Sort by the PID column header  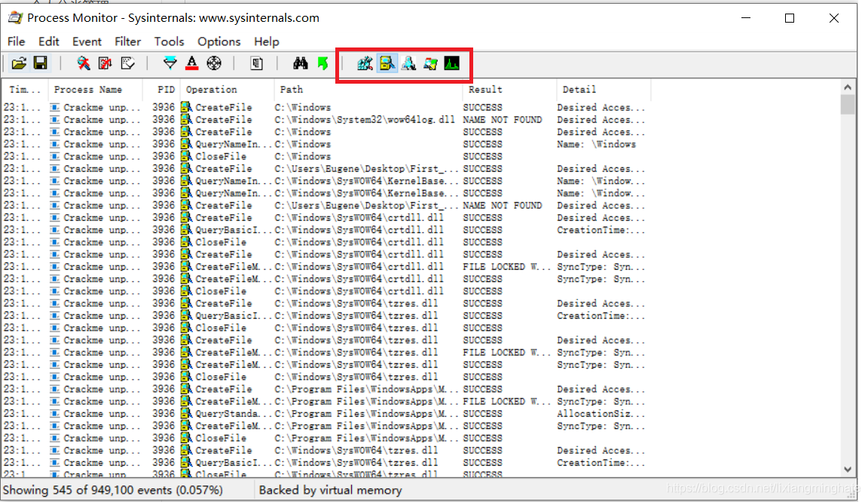pyautogui.click(x=160, y=89)
